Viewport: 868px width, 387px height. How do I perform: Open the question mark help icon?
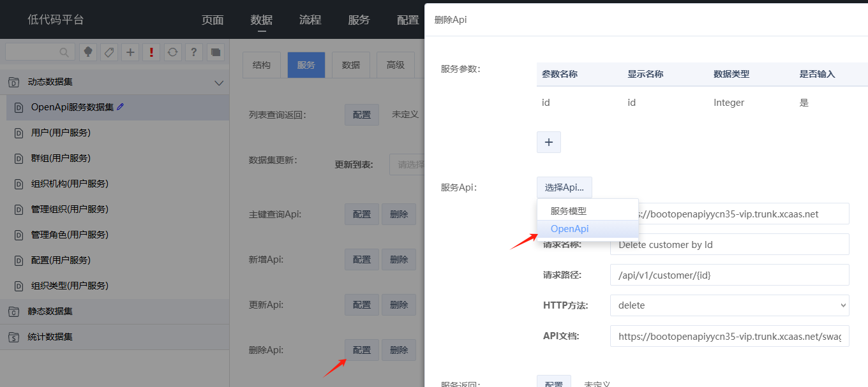pos(194,52)
